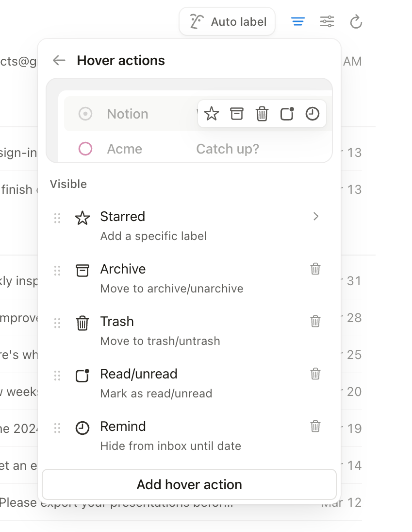
Task: Click the read/unread icon in the preview toolbar
Action: 287,114
